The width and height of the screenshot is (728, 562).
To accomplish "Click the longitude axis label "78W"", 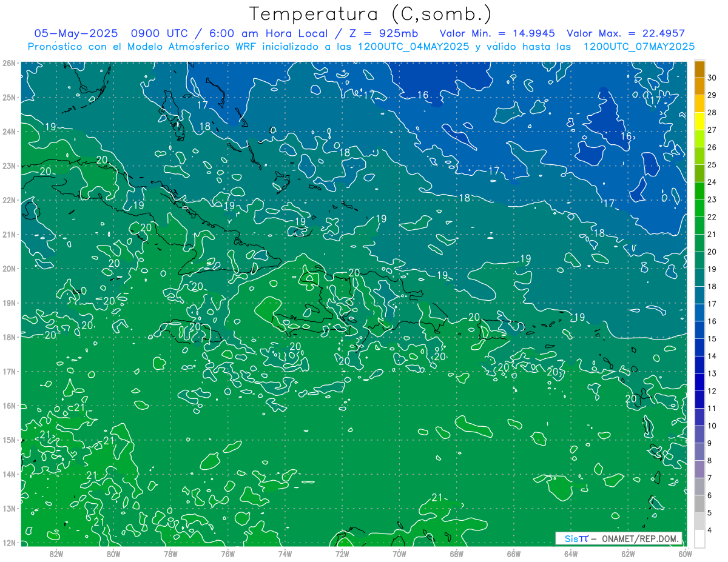I will [170, 554].
